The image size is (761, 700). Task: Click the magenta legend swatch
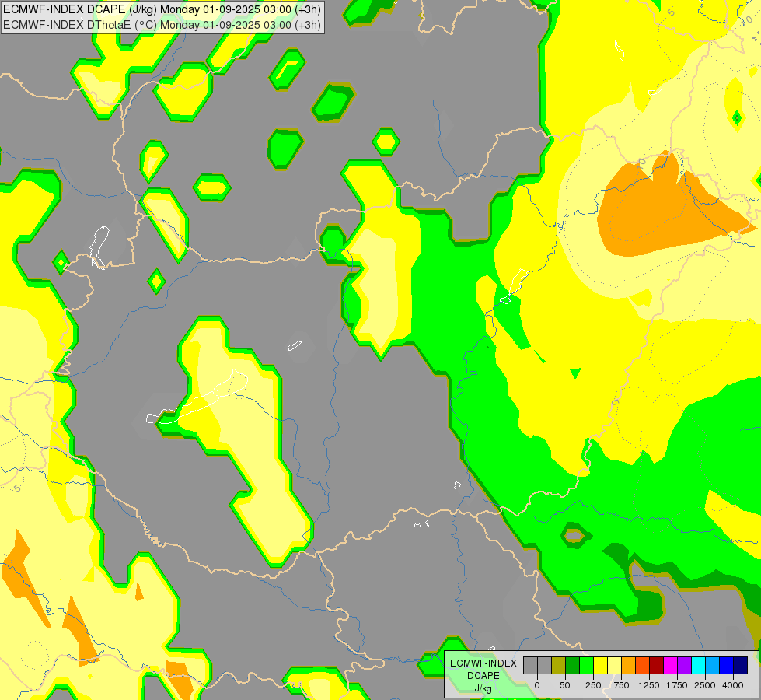point(670,665)
